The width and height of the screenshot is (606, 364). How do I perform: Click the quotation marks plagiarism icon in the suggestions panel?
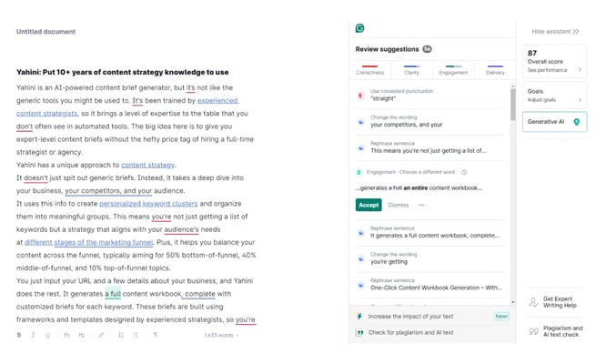[359, 332]
